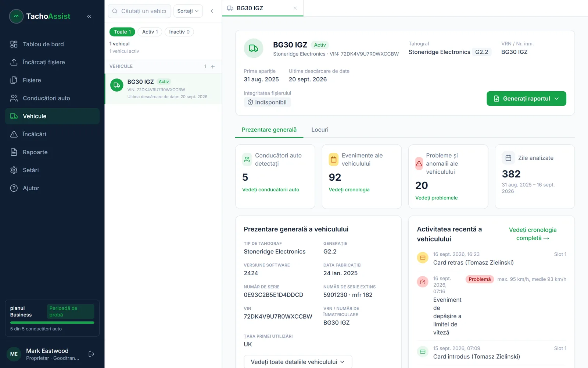Add a vehicle with the plus icon
Image resolution: width=588 pixels, height=368 pixels.
click(x=213, y=67)
